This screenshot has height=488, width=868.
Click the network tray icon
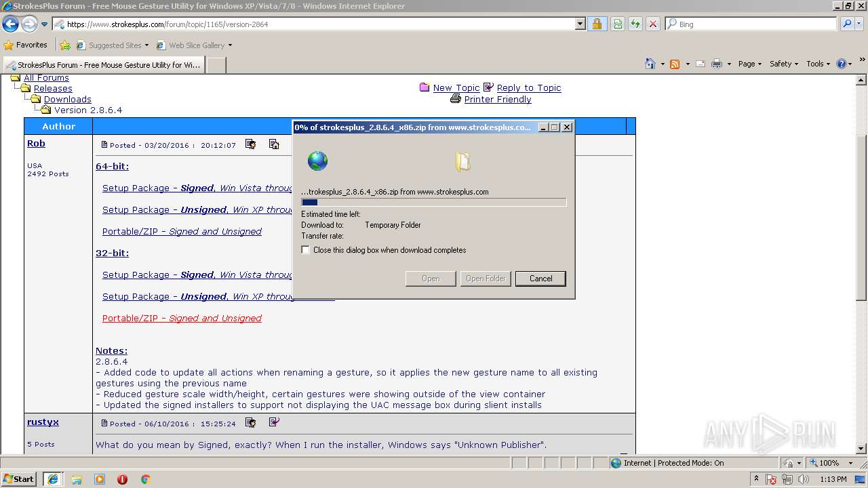click(x=788, y=479)
